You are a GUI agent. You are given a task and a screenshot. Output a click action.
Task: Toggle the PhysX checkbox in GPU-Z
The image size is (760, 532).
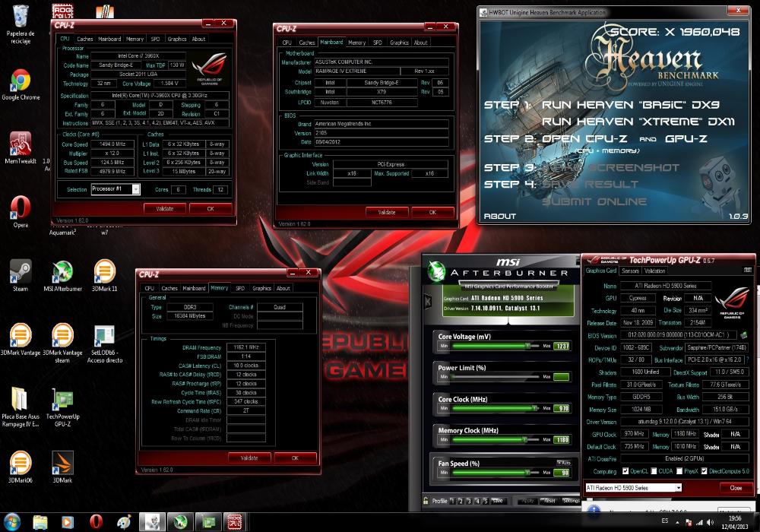(679, 471)
